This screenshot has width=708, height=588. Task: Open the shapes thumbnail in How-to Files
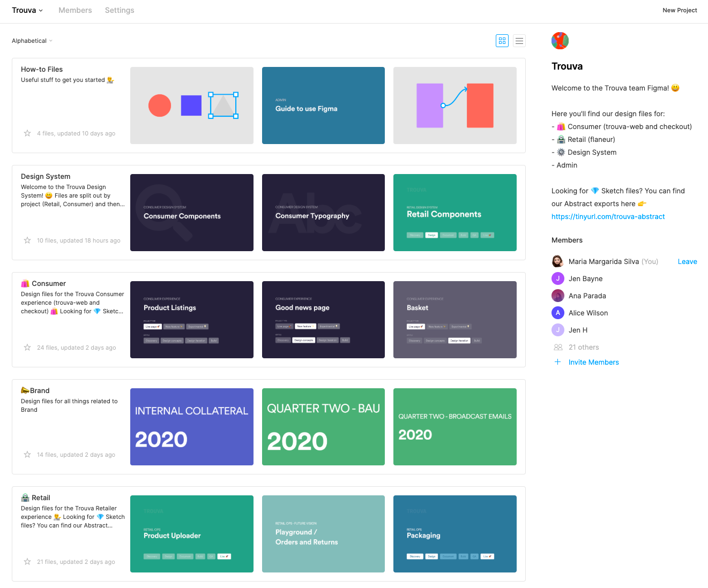pos(192,105)
